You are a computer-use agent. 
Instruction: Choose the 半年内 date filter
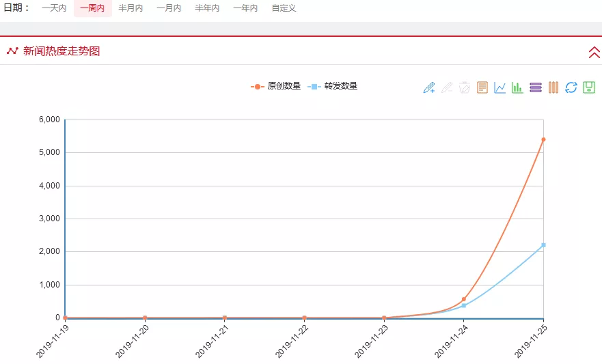207,8
